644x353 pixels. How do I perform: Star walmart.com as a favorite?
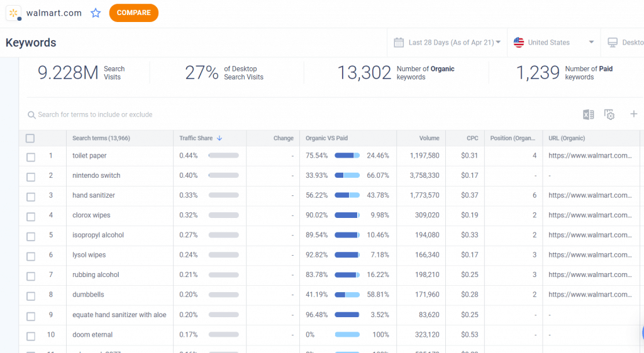coord(96,13)
